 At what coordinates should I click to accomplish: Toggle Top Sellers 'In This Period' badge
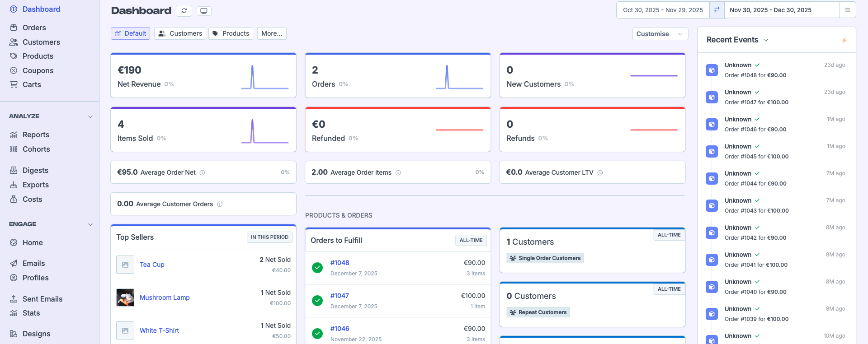pos(269,237)
